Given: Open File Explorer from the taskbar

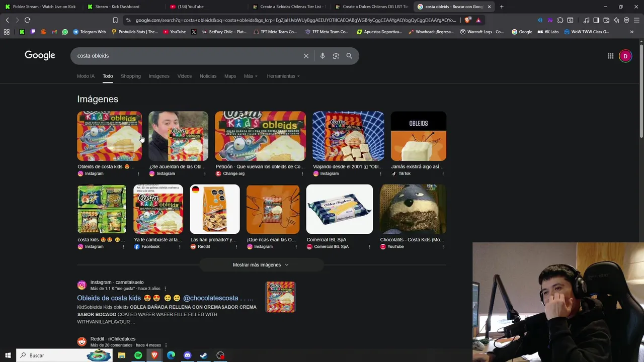Looking at the screenshot, I should (x=121, y=355).
